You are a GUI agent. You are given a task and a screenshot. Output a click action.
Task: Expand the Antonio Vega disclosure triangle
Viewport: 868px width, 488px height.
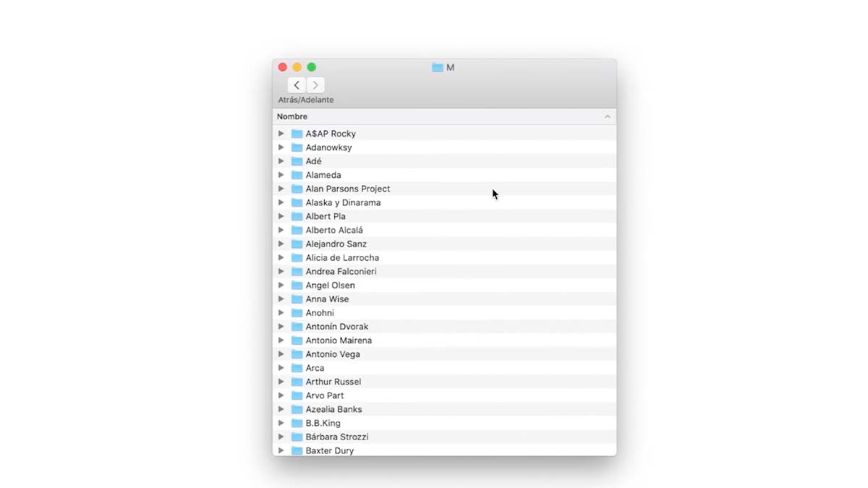click(x=281, y=354)
